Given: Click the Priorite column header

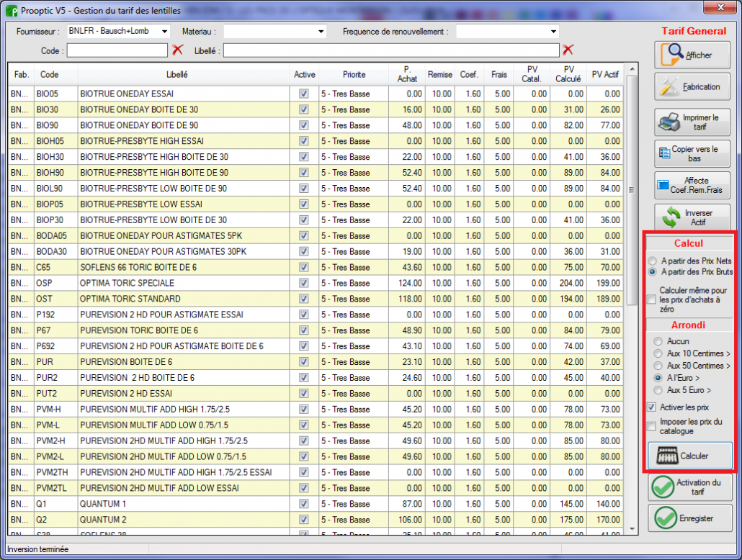Looking at the screenshot, I should (354, 74).
